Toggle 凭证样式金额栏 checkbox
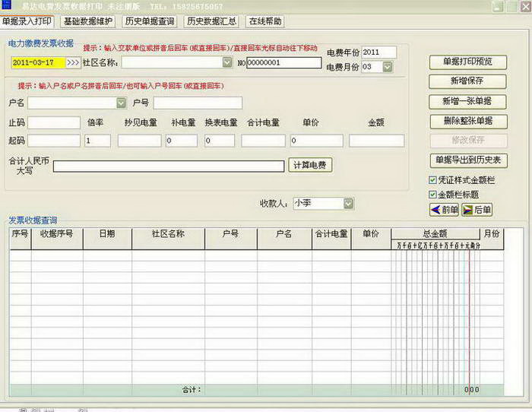This screenshot has height=412, width=532. point(432,180)
